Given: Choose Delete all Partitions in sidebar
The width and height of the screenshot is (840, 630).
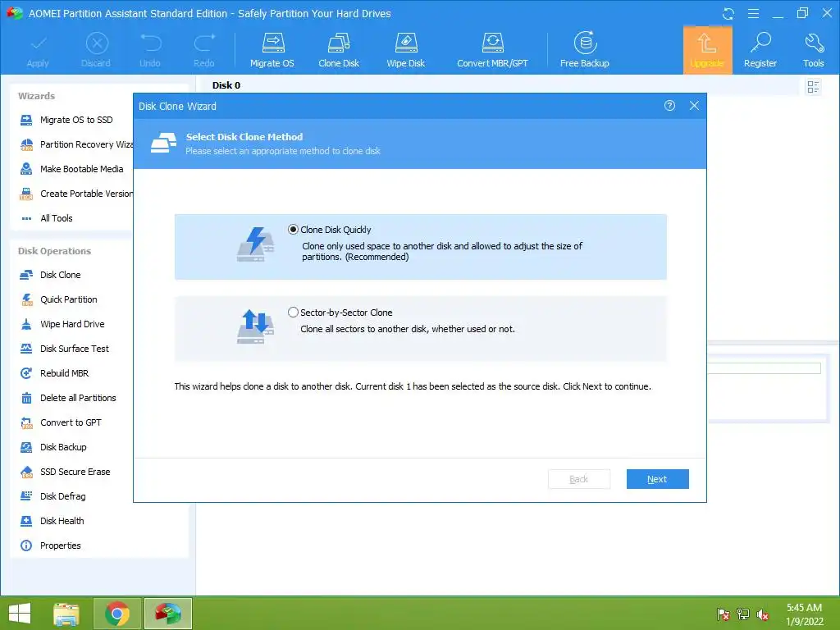Looking at the screenshot, I should (x=78, y=398).
